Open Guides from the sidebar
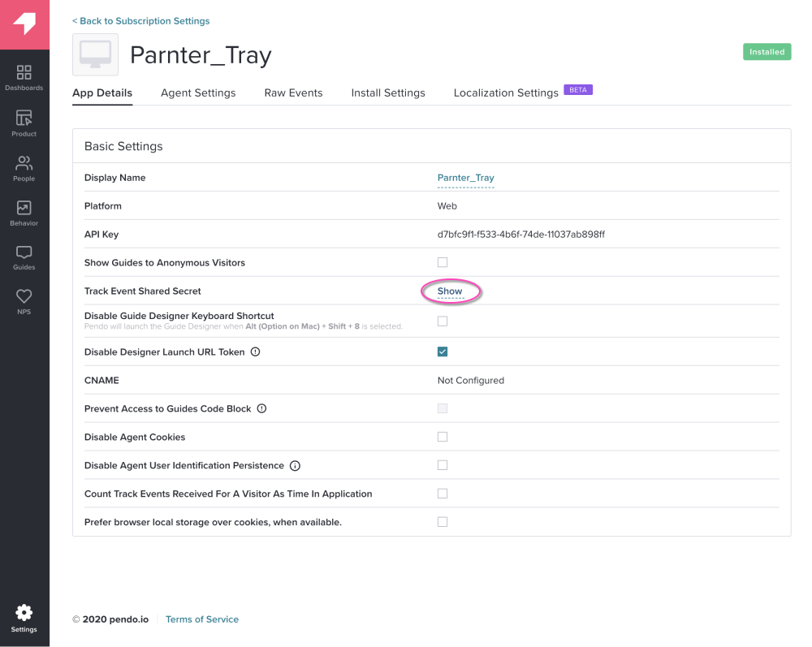The height and width of the screenshot is (647, 812). coord(24,257)
